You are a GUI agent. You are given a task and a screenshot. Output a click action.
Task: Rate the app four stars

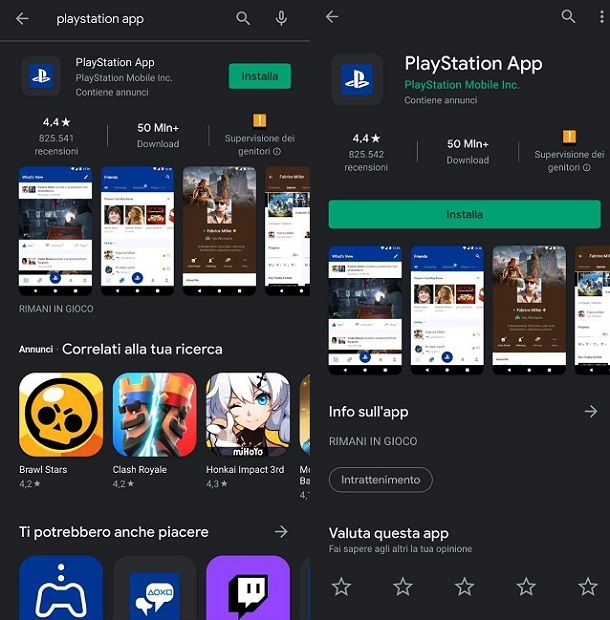(x=526, y=586)
